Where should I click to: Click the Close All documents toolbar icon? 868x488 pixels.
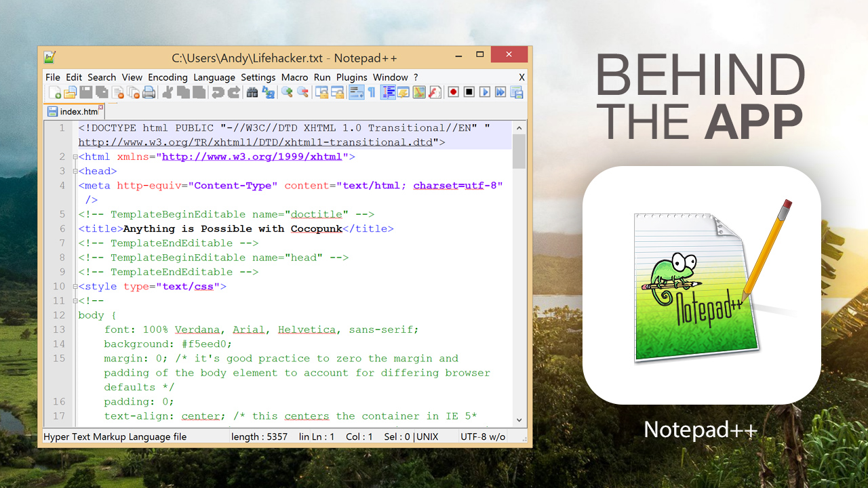tap(134, 92)
